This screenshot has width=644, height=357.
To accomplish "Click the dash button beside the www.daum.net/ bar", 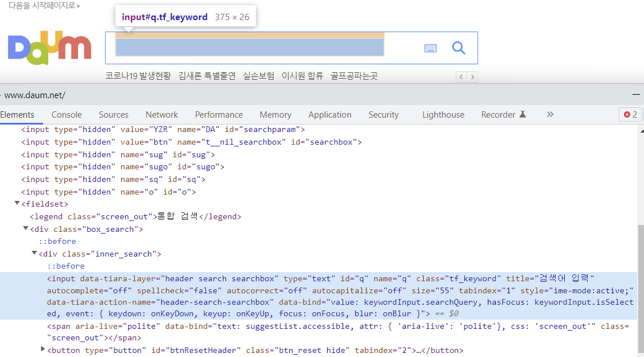I will (636, 95).
